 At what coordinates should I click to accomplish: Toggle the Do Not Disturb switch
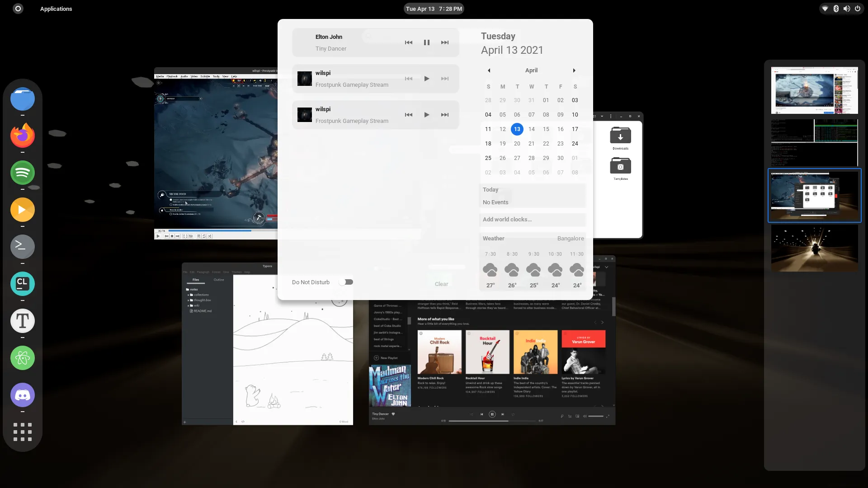pyautogui.click(x=346, y=282)
